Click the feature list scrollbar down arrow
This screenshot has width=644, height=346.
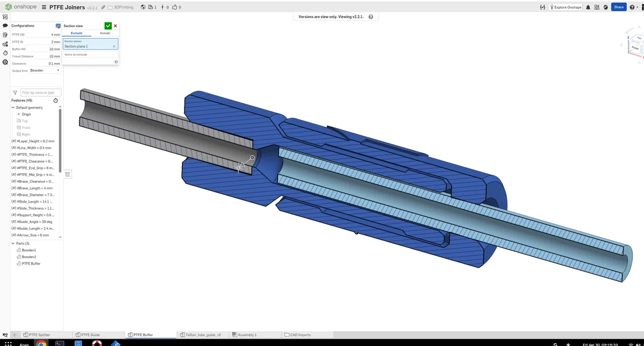pyautogui.click(x=60, y=237)
